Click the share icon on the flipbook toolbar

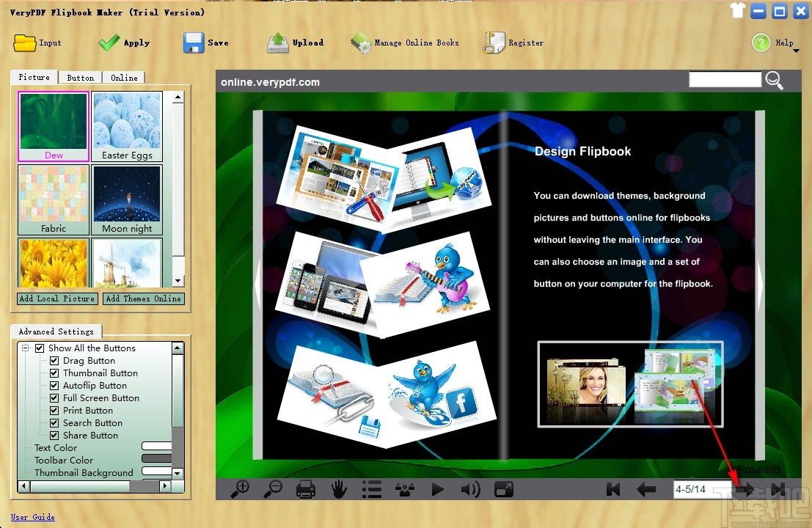tap(404, 488)
